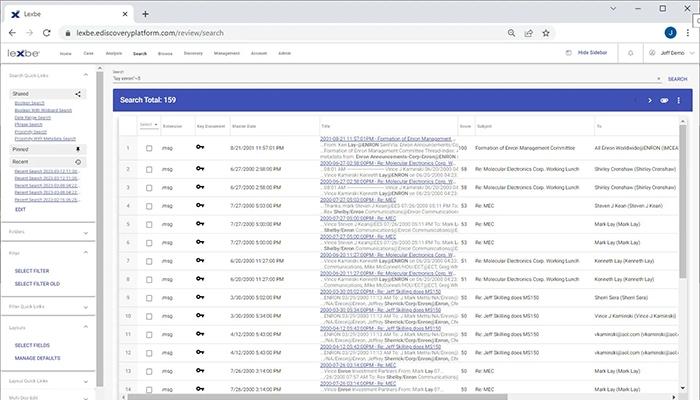Go to the next results page arrow
The width and height of the screenshot is (700, 400).
[650, 100]
